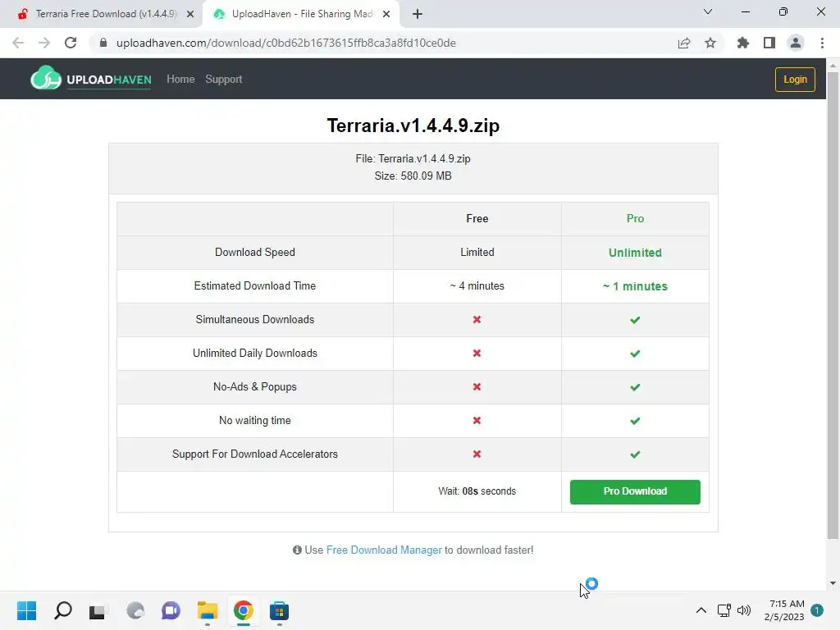Image resolution: width=840 pixels, height=630 pixels.
Task: Open network status tray icon
Action: pos(724,610)
